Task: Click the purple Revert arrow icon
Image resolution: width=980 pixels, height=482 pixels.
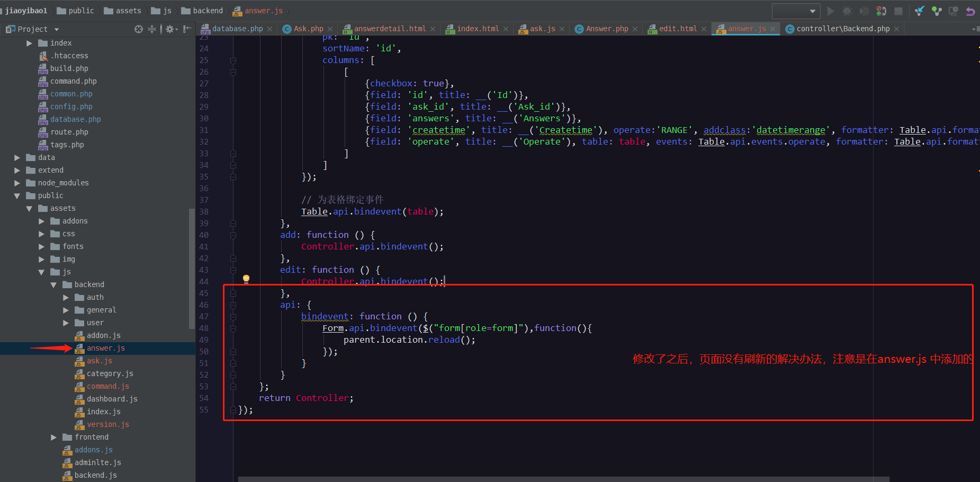Action: (x=970, y=11)
